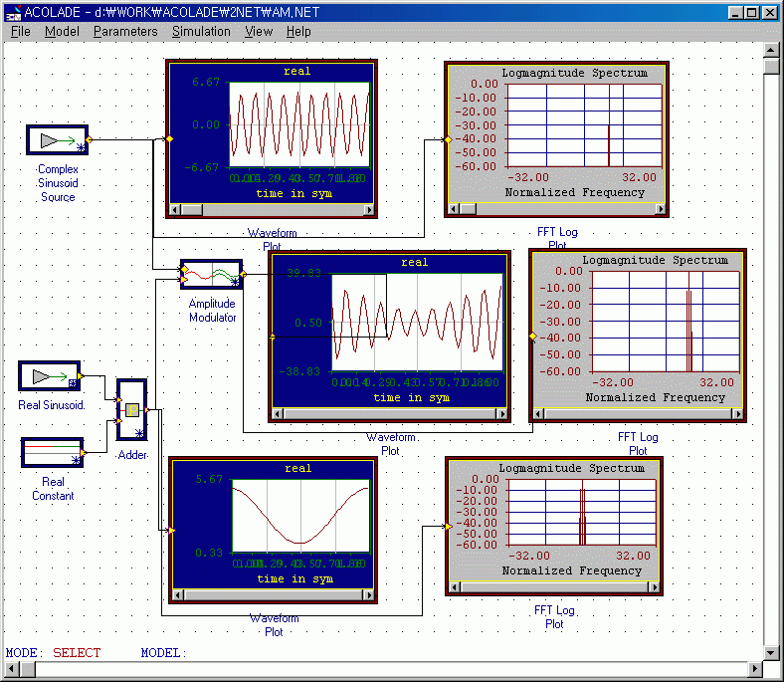784x682 pixels.
Task: Click the top FFT plot scrollbar thumb
Action: [468, 209]
